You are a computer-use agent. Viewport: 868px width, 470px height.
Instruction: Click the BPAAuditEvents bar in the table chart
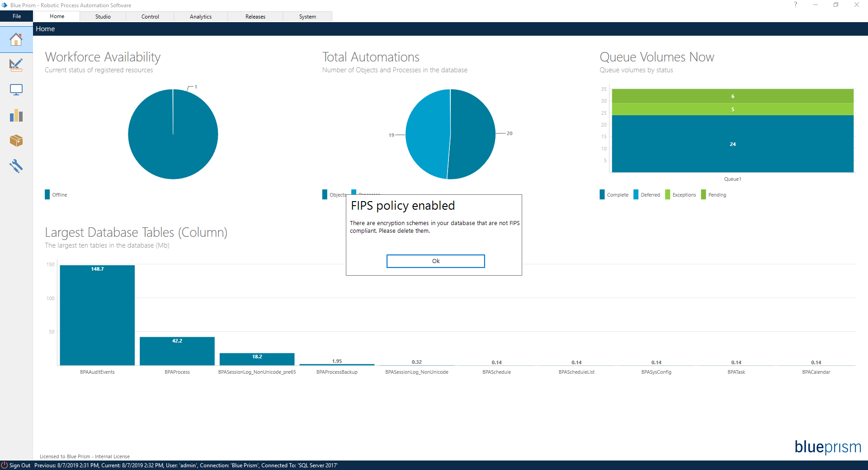point(96,315)
